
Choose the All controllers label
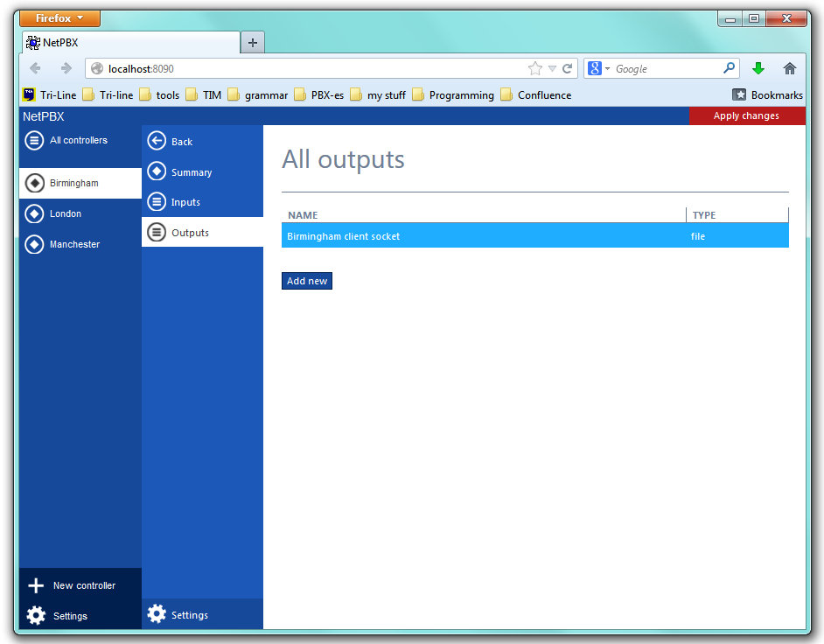[x=79, y=140]
